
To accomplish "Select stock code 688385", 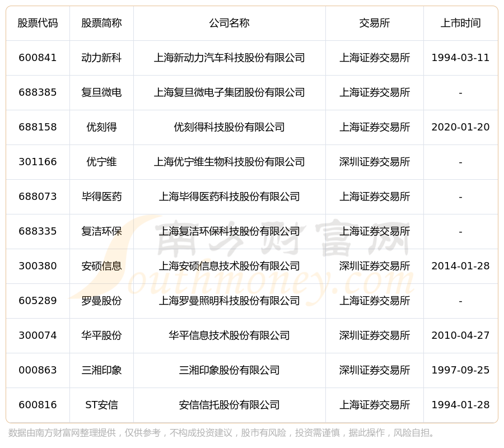I will [x=38, y=92].
